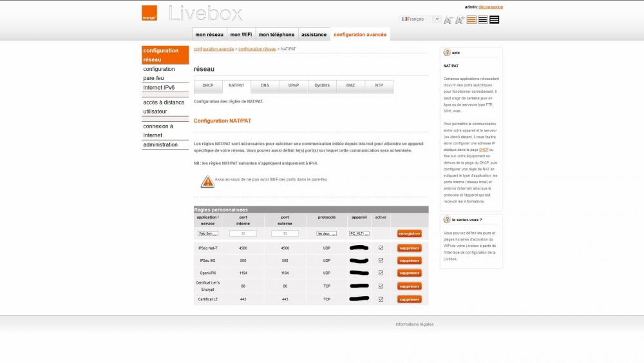
Task: Uncheck activer for OpenVPN rule
Action: tap(381, 273)
